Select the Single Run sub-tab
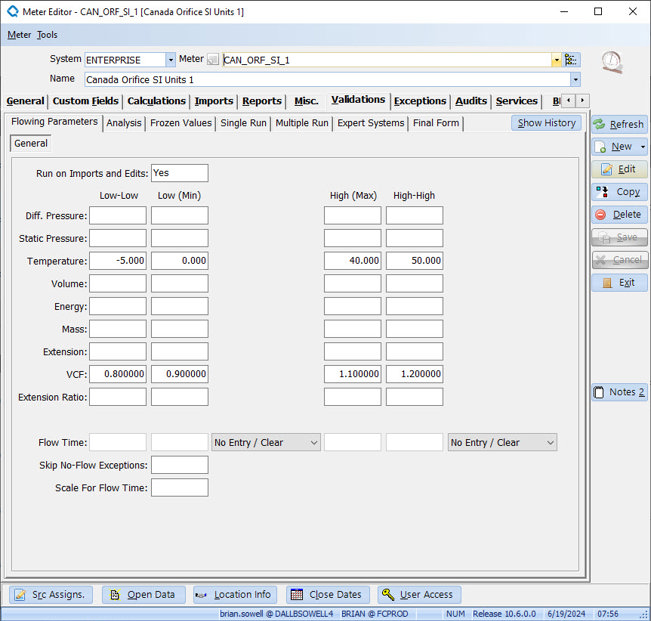This screenshot has width=651, height=621. point(243,123)
